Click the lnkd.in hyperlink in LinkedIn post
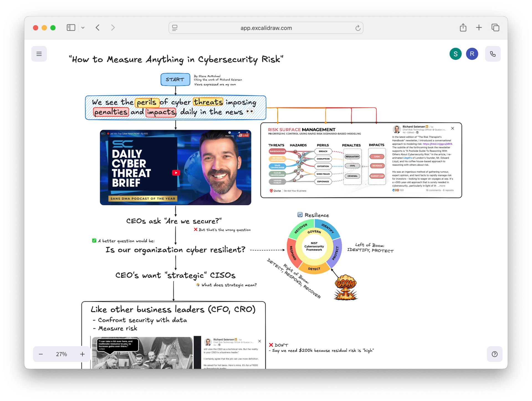Viewport: 532px width, 401px height. 437,144
